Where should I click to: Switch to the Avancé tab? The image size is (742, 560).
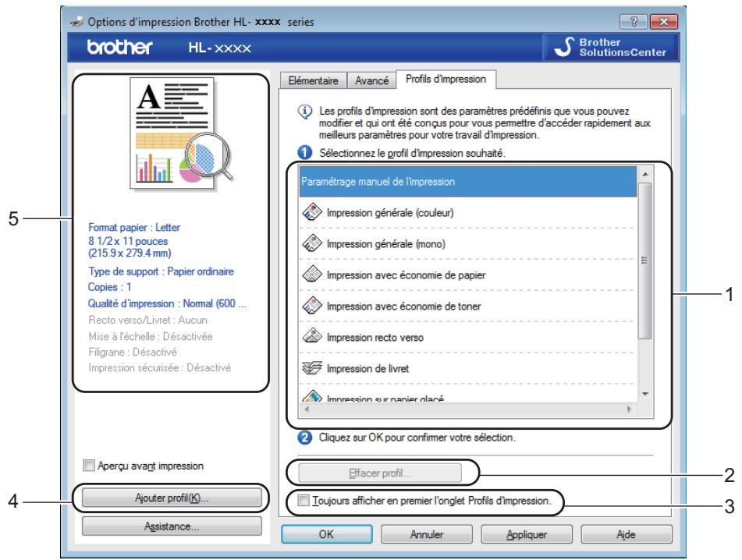coord(371,80)
